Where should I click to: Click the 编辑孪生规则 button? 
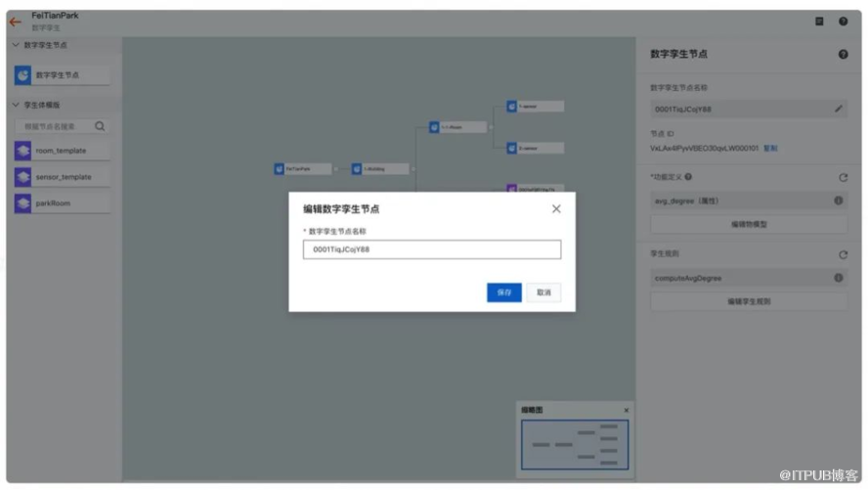pos(749,302)
